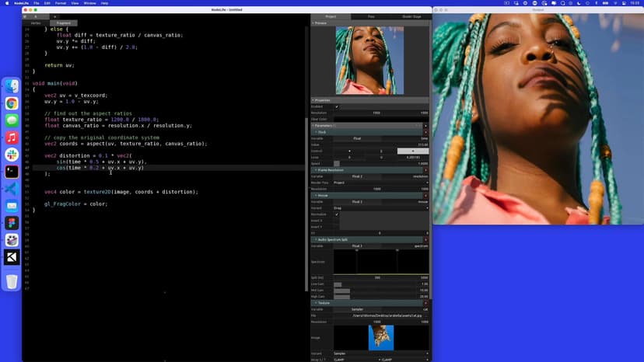644x362 pixels.
Task: Open Google Chrome from the dock
Action: 12,103
